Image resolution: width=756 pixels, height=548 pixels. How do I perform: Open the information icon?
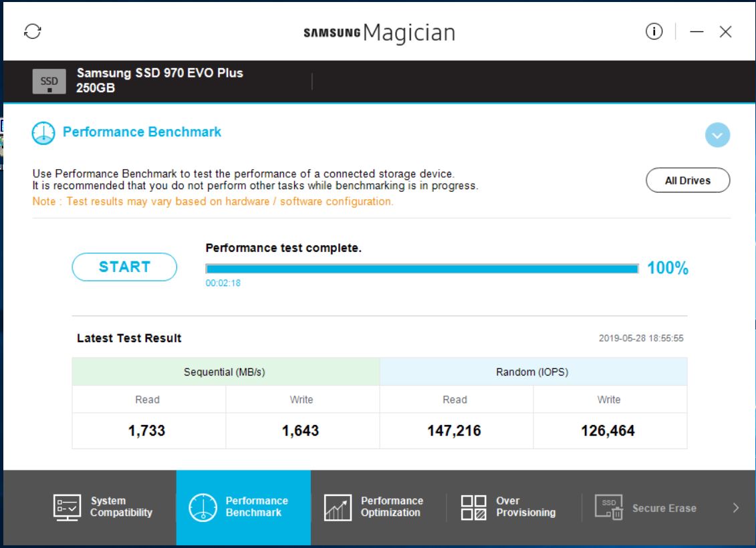654,32
